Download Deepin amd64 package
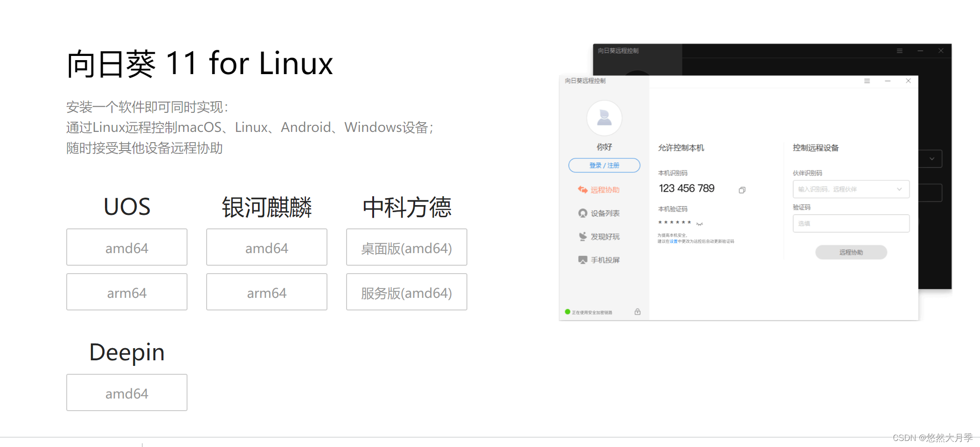 pyautogui.click(x=127, y=392)
